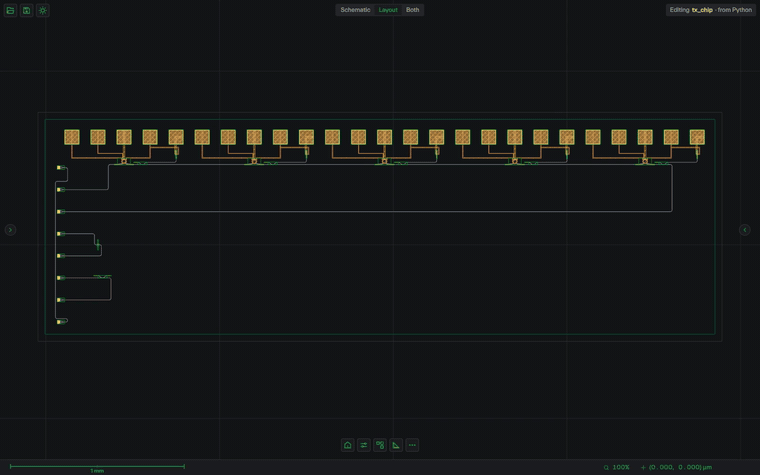The height and width of the screenshot is (475, 760).
Task: Click the home view reset icon
Action: pos(348,445)
